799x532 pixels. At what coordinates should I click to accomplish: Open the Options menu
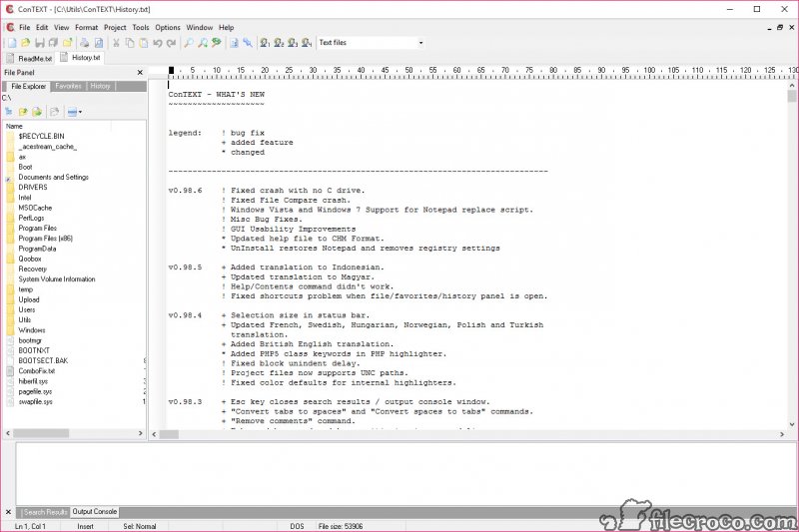click(x=168, y=28)
